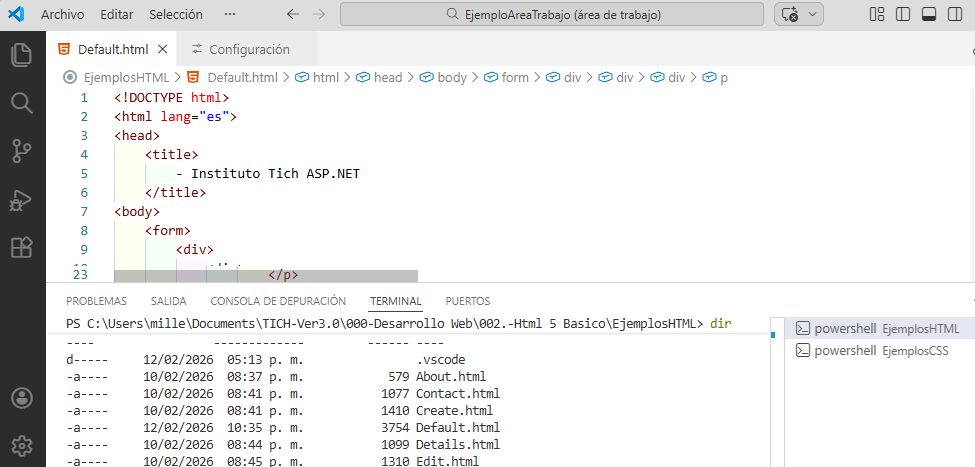
Task: Switch to the PROBLEMAS panel tab
Action: coord(97,301)
